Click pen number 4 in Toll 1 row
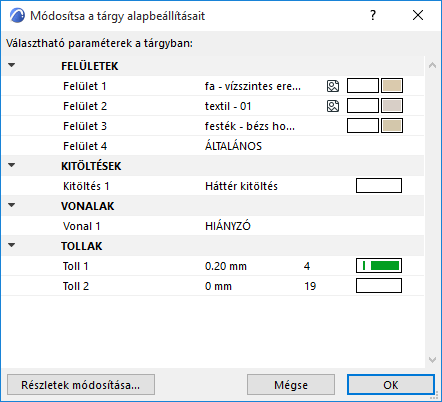 (x=307, y=266)
